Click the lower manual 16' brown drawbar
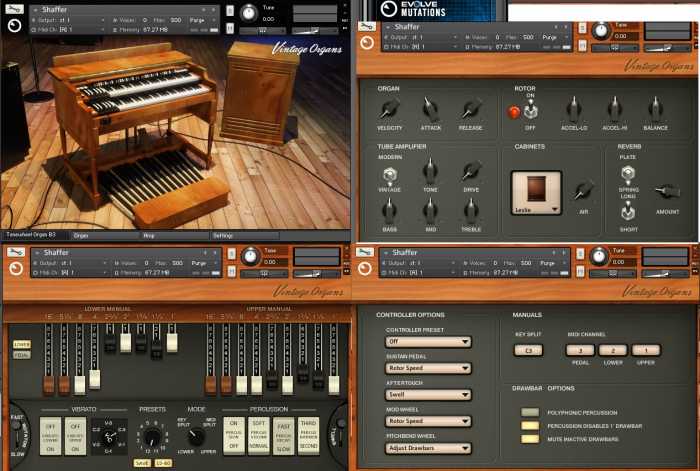Viewport: 700px width, 471px height. pyautogui.click(x=48, y=385)
